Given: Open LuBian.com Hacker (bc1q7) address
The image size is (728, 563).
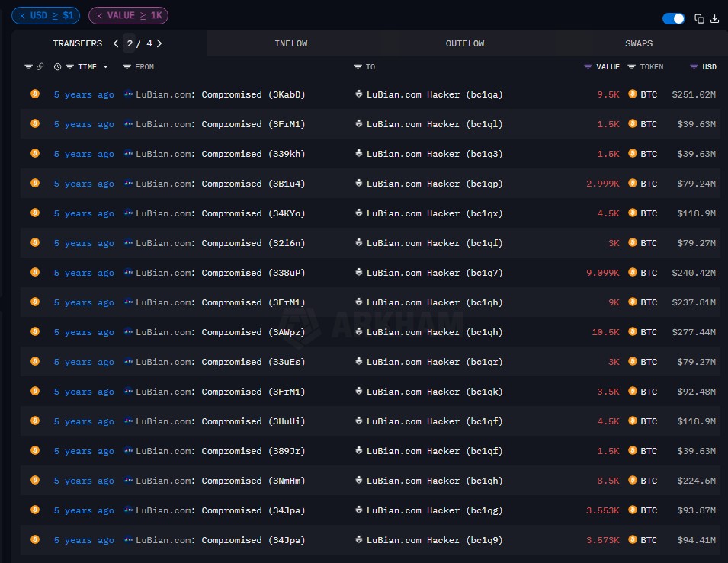Looking at the screenshot, I should coord(434,273).
